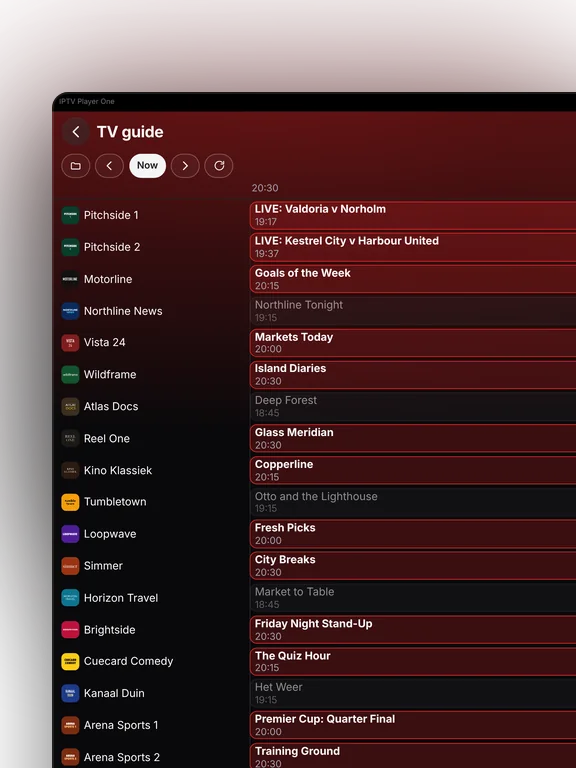
Task: Jump to the previous time slot
Action: coord(109,166)
